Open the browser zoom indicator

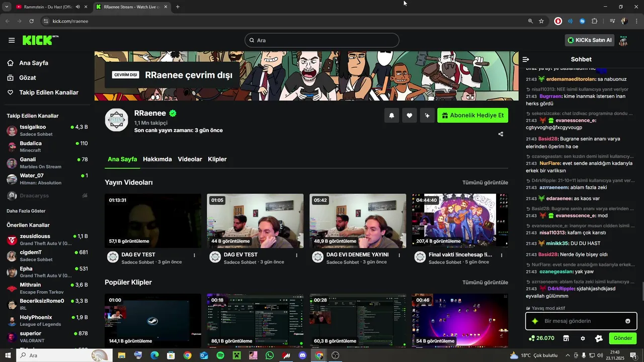click(530, 21)
